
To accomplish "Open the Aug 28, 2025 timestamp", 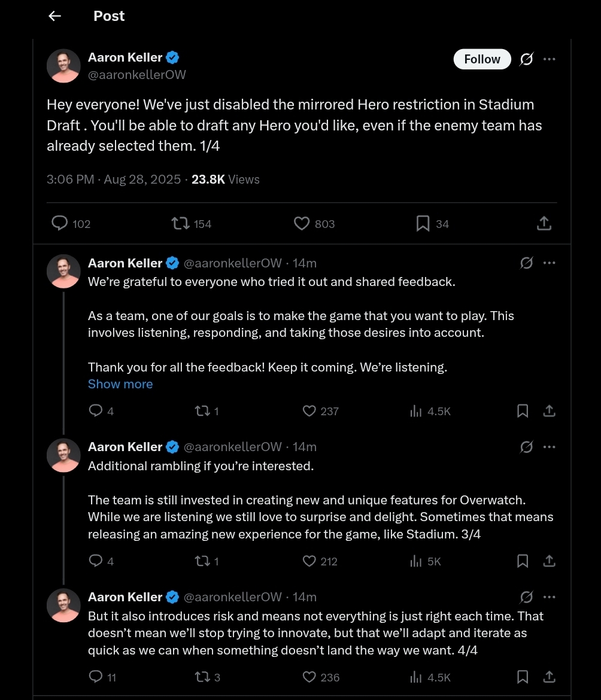I will [142, 179].
